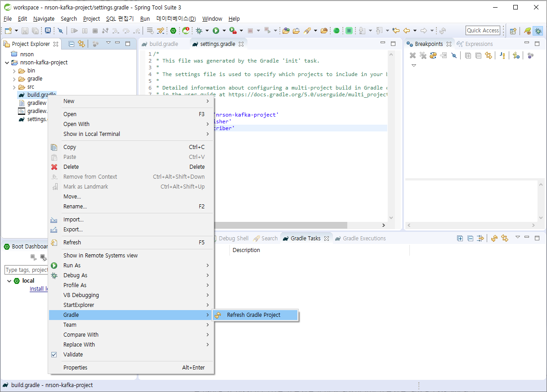Click the Open Perspective icon
Screen dimensions: 547x392
point(513,31)
